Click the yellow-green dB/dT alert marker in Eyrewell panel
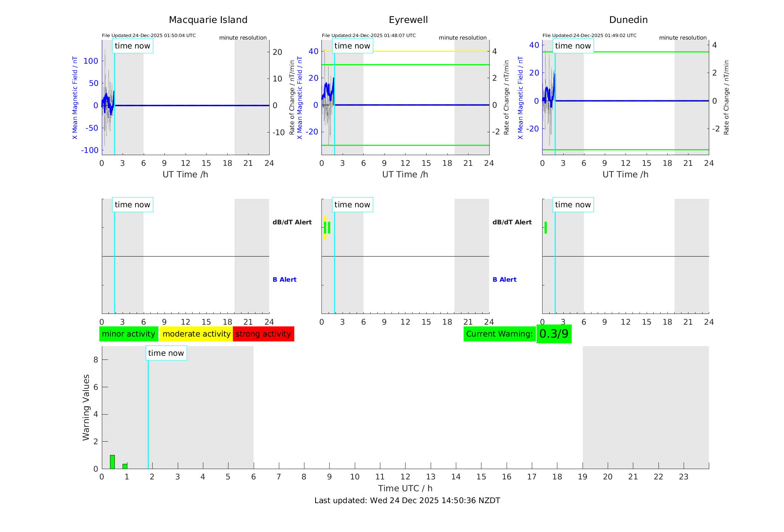784x532 pixels. [x=325, y=228]
